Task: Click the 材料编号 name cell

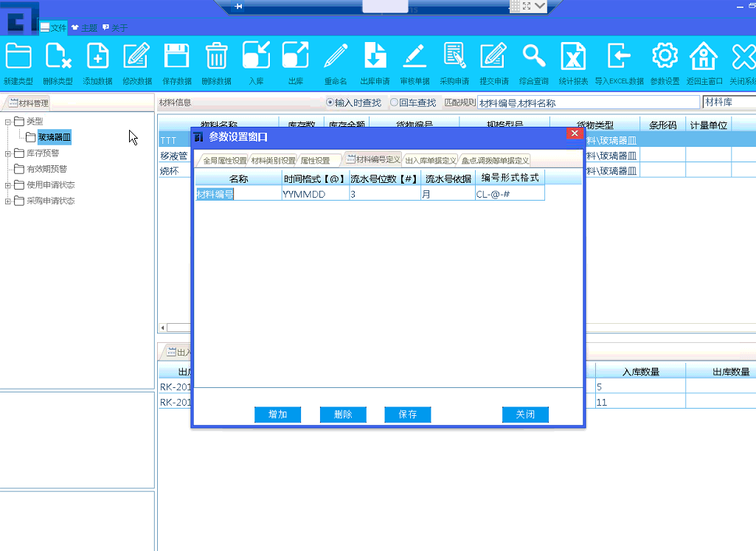Action: [x=238, y=194]
